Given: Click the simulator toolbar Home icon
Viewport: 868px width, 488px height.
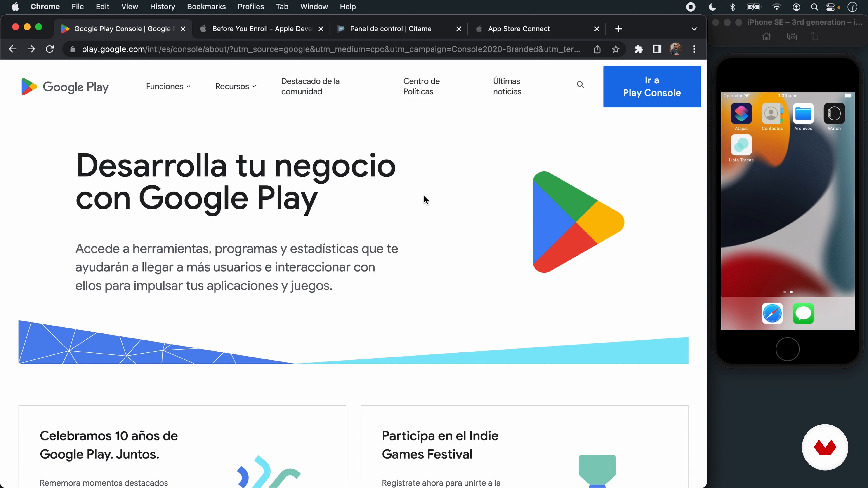Looking at the screenshot, I should click(x=766, y=36).
